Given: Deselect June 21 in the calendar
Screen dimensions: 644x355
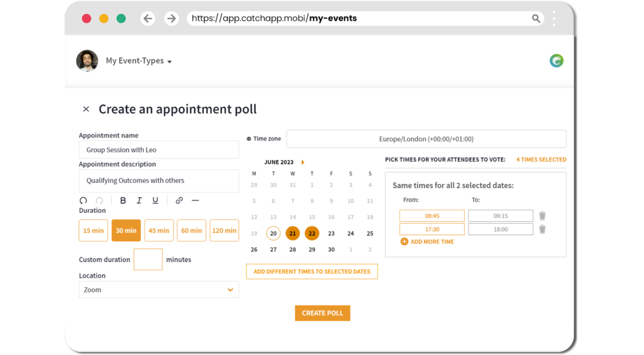Looking at the screenshot, I should (292, 233).
